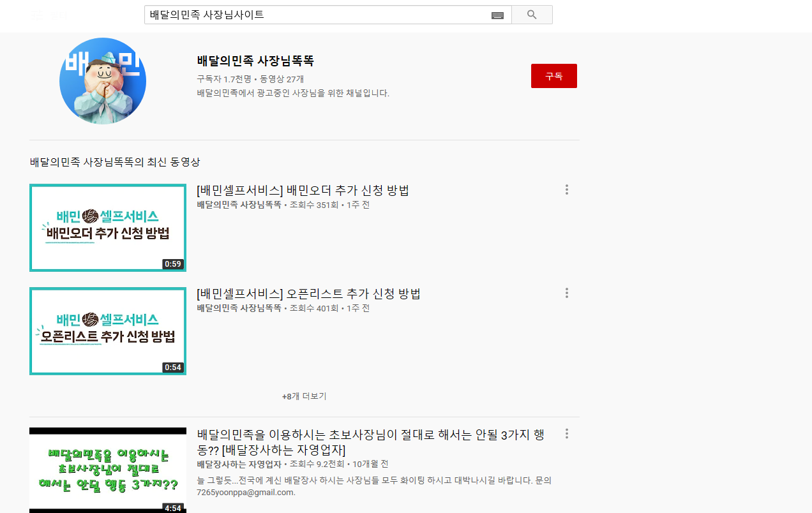Image resolution: width=812 pixels, height=513 pixels.
Task: Click the 0:54 duration badge
Action: tap(172, 367)
